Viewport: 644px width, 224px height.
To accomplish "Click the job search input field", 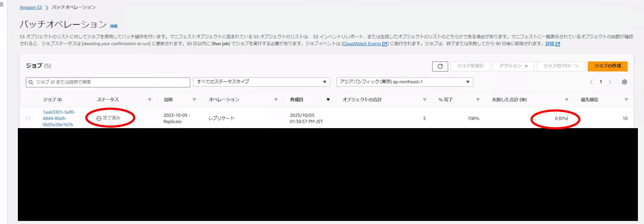I will coord(108,82).
